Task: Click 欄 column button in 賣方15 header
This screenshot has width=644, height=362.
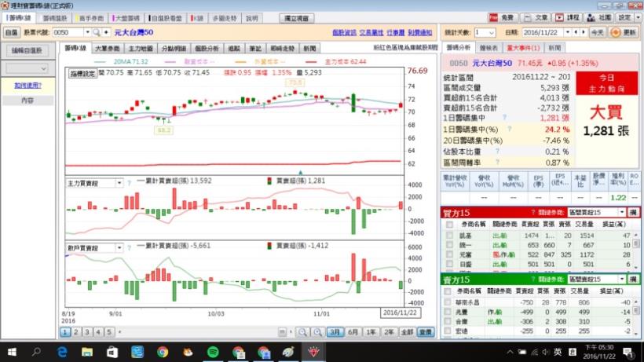Action: click(x=633, y=279)
